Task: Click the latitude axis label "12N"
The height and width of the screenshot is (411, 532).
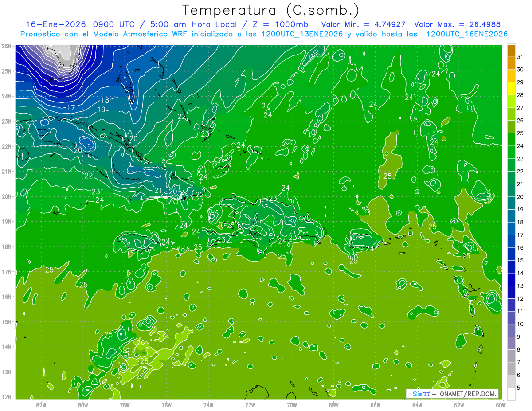Action: pos(6,397)
